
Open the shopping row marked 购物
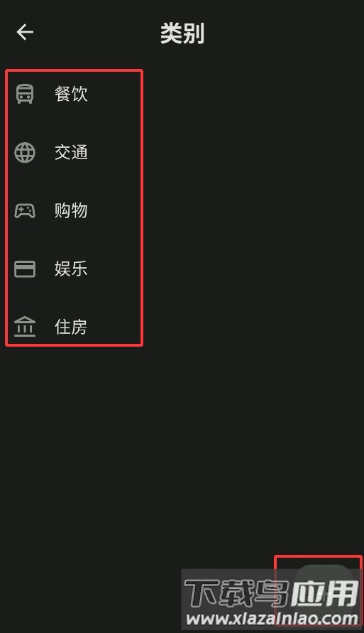click(75, 211)
